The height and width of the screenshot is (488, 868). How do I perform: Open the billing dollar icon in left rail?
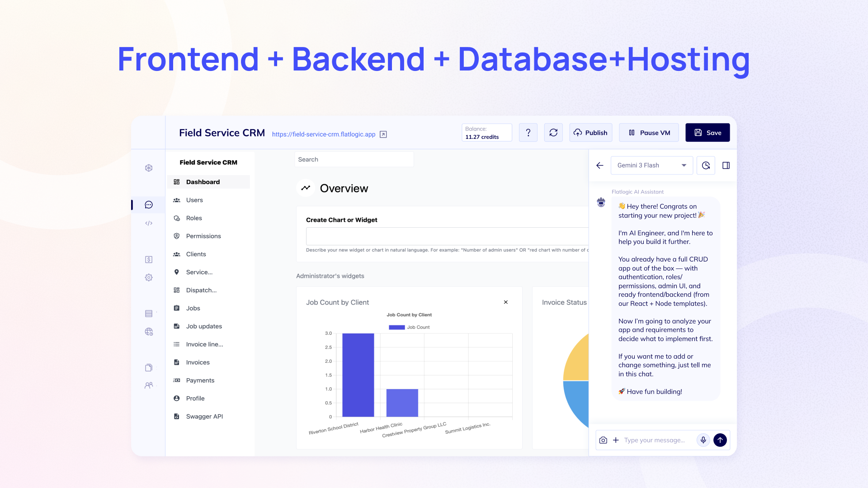point(149,259)
